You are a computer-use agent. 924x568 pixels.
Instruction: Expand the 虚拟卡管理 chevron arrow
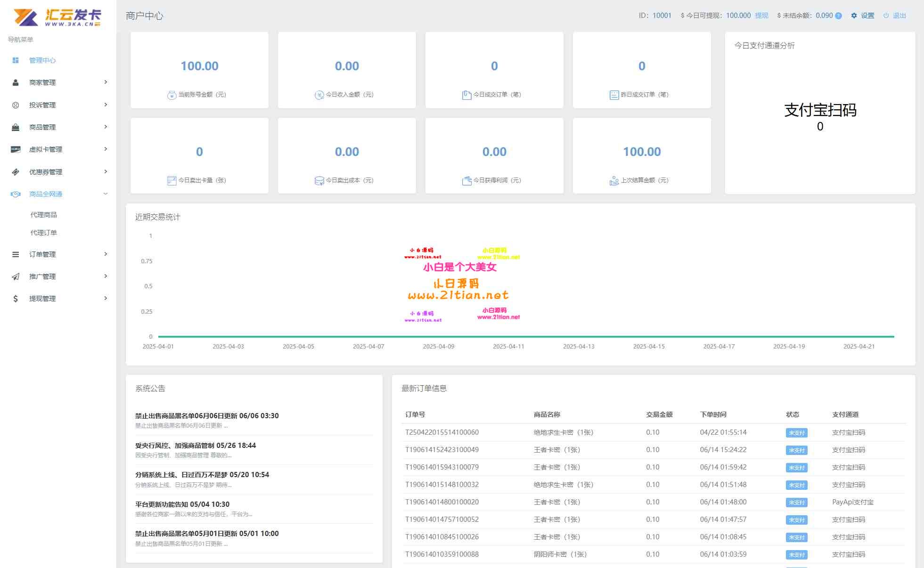(x=106, y=149)
